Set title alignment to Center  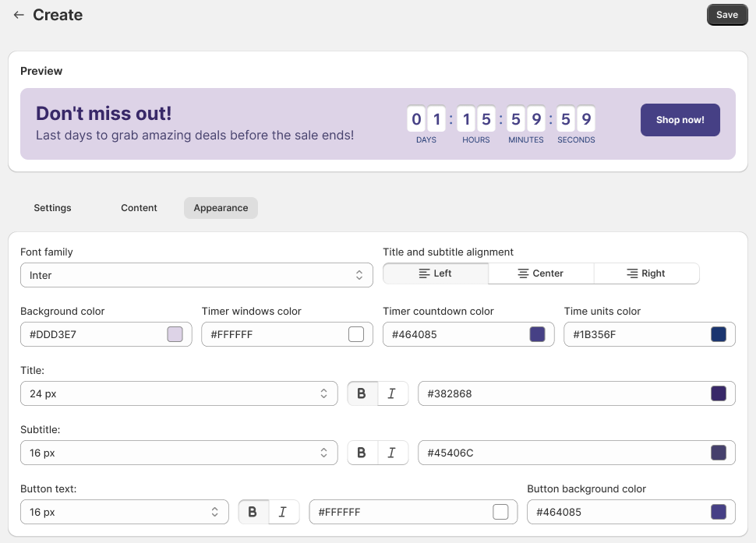pos(541,273)
